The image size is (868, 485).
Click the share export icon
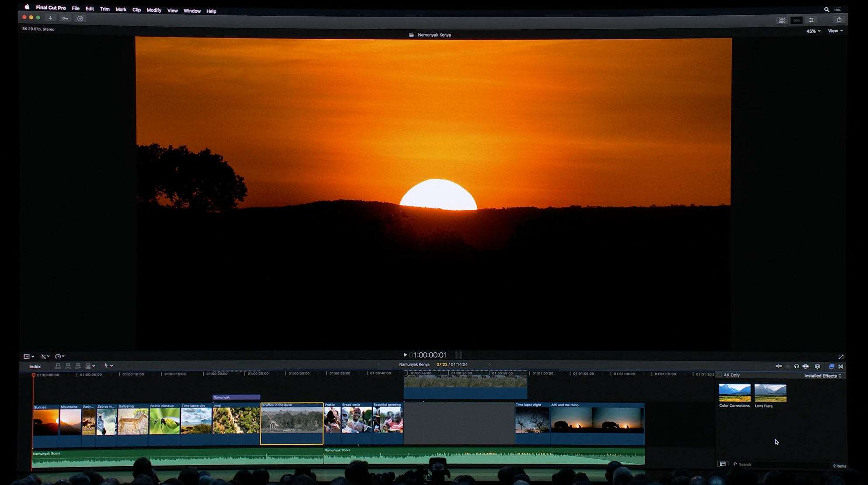(839, 20)
